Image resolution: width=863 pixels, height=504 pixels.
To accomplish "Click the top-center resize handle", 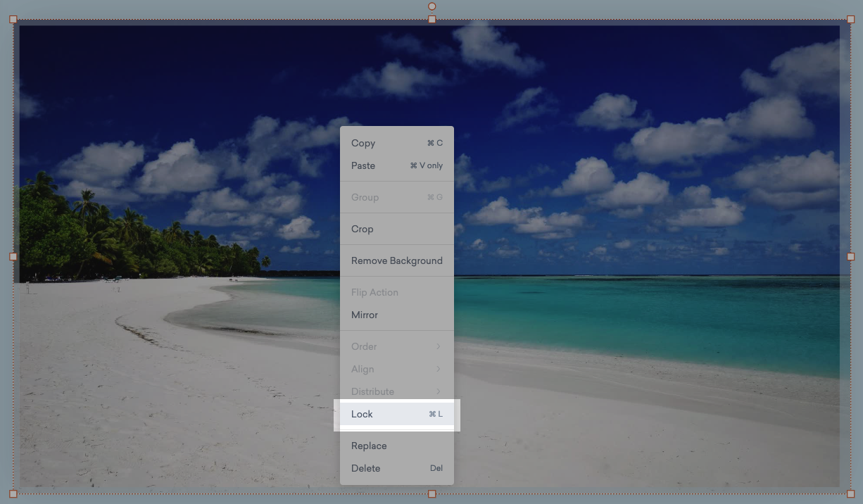I will pos(432,20).
